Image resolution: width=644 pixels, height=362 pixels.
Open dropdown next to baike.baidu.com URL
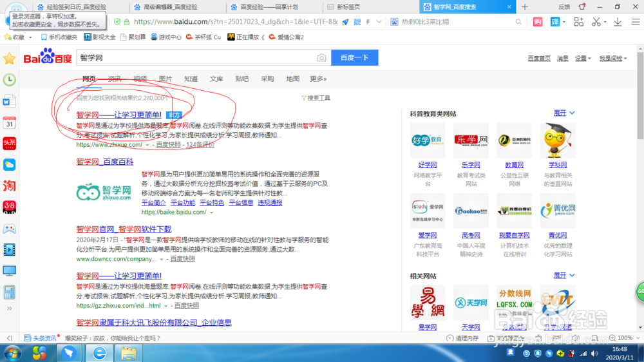(211, 213)
